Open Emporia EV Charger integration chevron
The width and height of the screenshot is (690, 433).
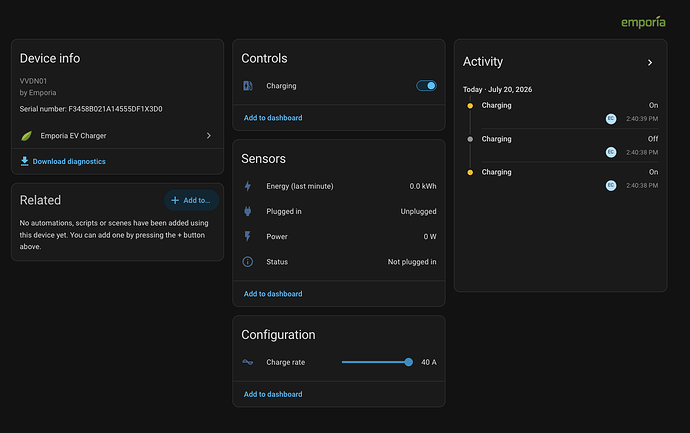click(x=209, y=136)
